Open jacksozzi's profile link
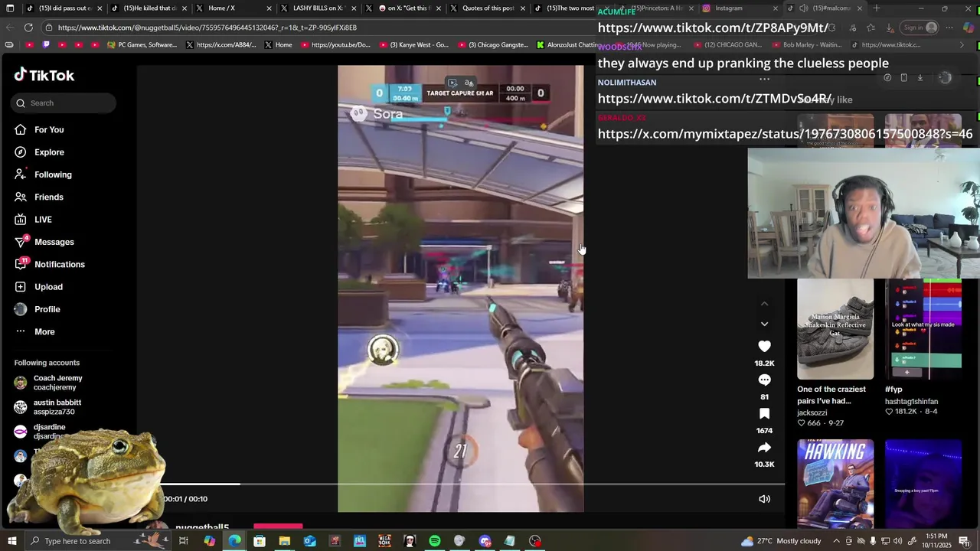980x551 pixels. coord(812,412)
